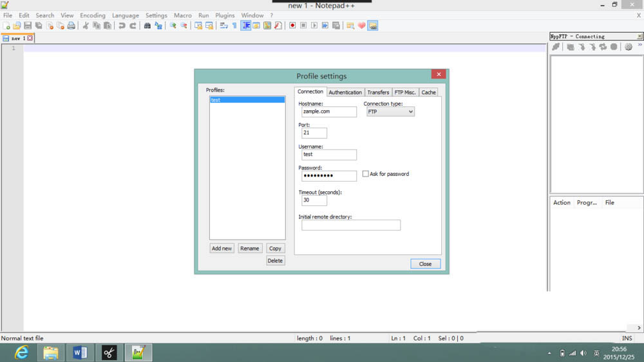Open the Plugins menu
The width and height of the screenshot is (644, 362).
pyautogui.click(x=225, y=15)
